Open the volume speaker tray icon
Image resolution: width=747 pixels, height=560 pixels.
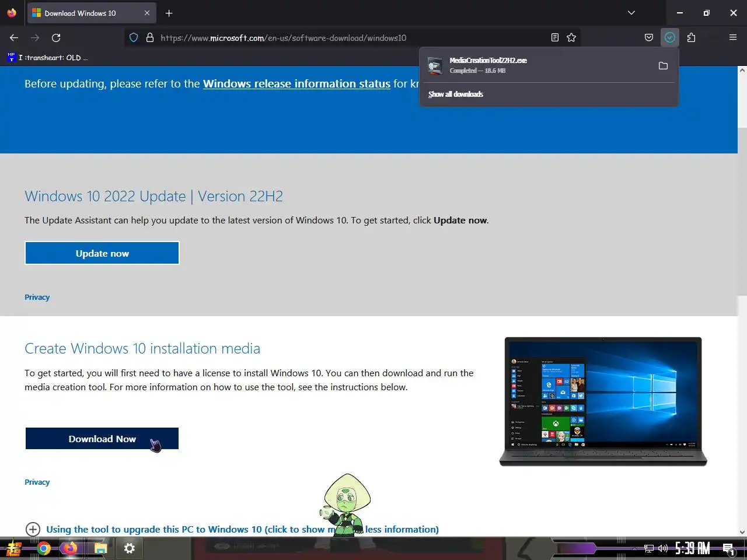(662, 548)
